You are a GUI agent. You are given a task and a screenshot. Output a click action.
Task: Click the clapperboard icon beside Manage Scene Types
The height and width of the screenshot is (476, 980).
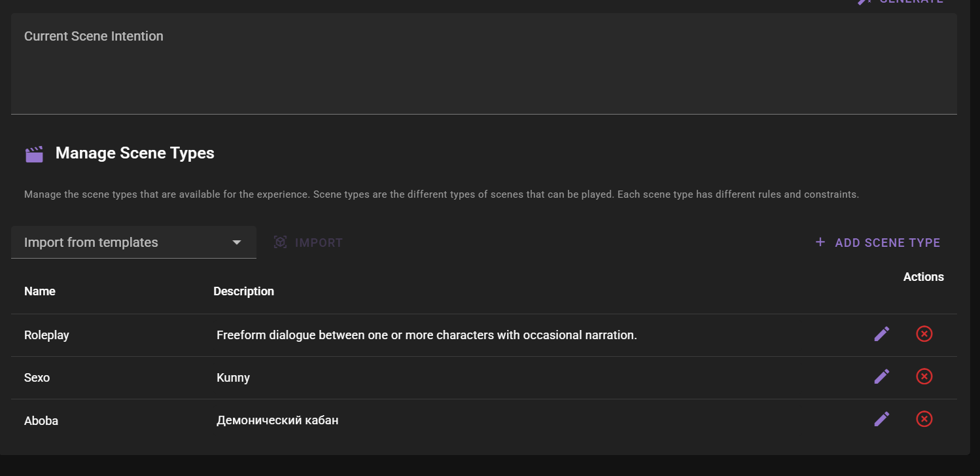[x=34, y=155]
